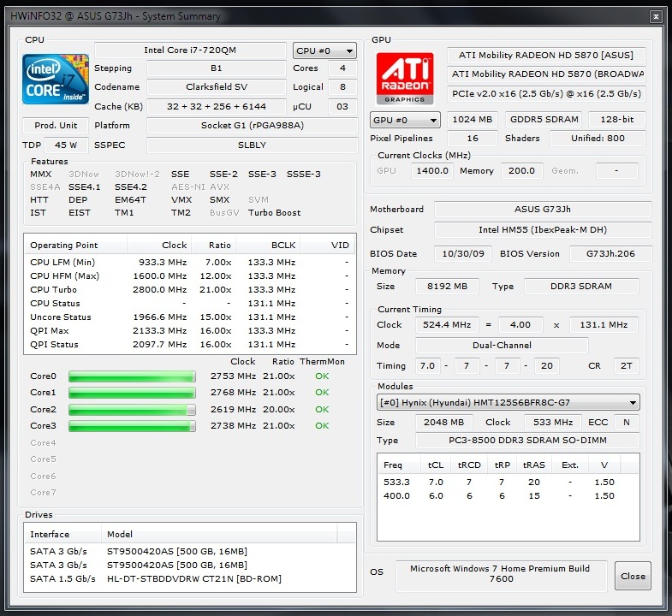Click the Intel HM55 chipset field

pos(543,230)
